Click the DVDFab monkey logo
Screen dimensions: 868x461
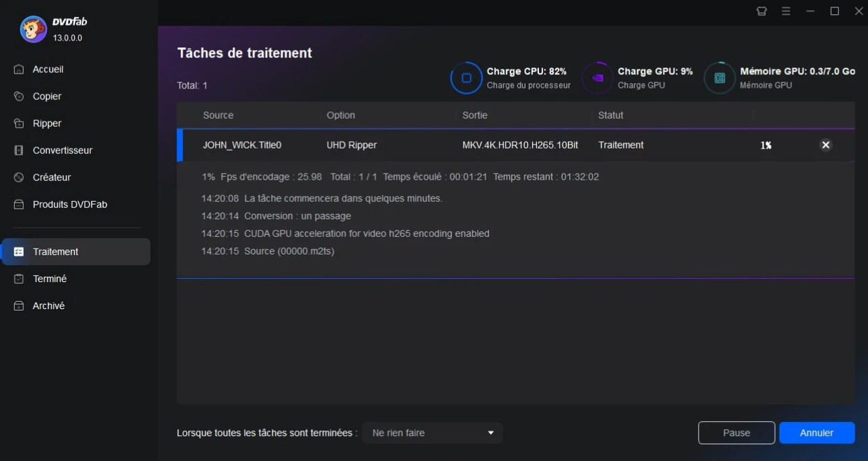33,29
